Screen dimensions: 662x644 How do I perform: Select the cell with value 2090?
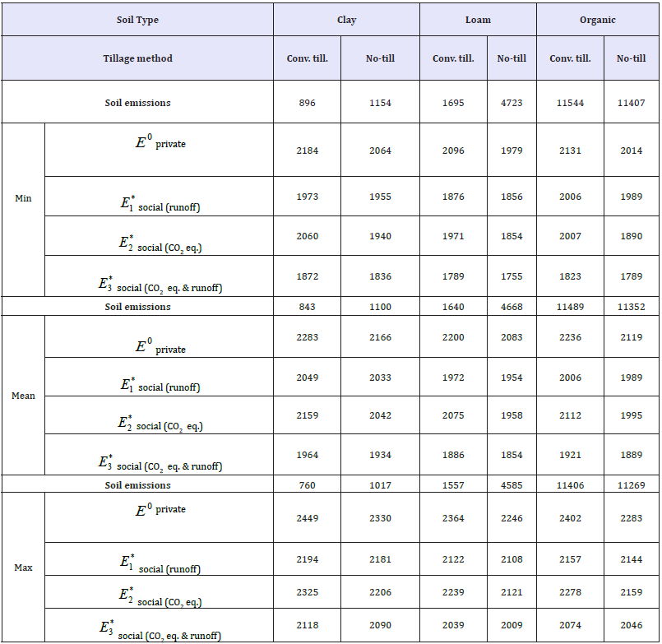[379, 625]
